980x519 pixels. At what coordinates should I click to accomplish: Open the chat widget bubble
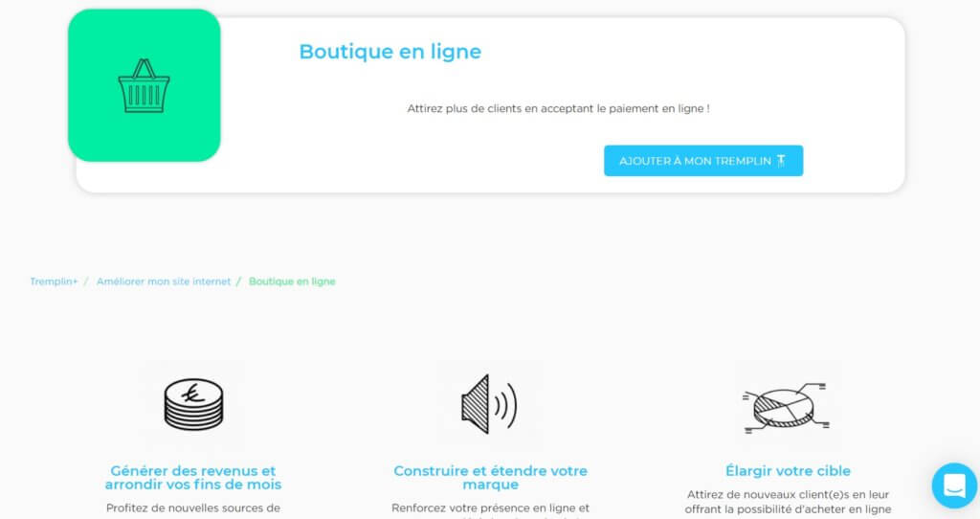tap(954, 486)
